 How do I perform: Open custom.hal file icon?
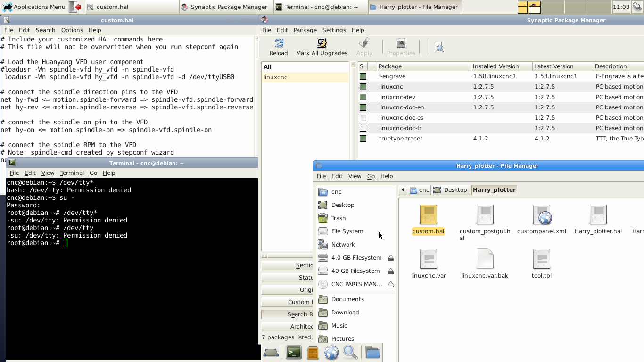(x=428, y=214)
